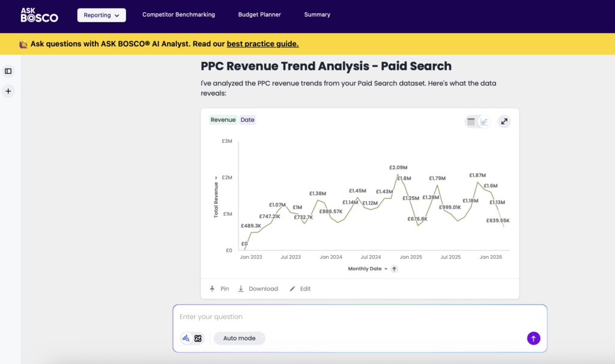615x364 pixels.
Task: Read the best practice guide link
Action: 262,43
